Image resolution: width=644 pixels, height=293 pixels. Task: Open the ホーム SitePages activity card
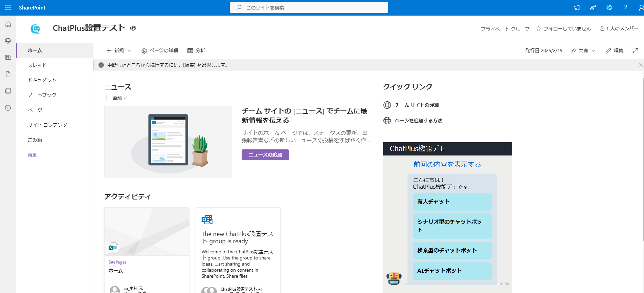coord(147,250)
